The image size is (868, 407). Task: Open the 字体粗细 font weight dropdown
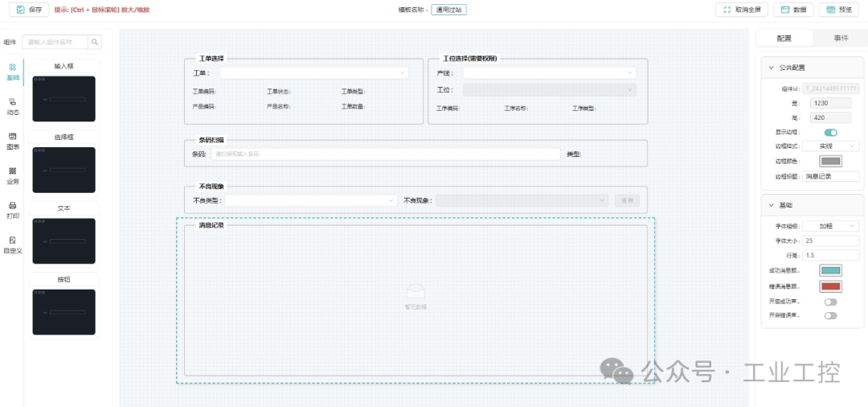[x=831, y=226]
